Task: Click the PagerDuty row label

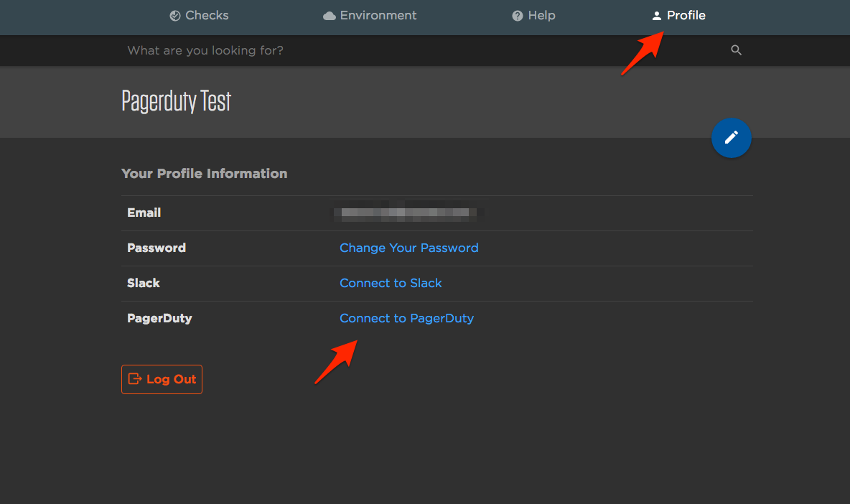Action: coord(159,318)
